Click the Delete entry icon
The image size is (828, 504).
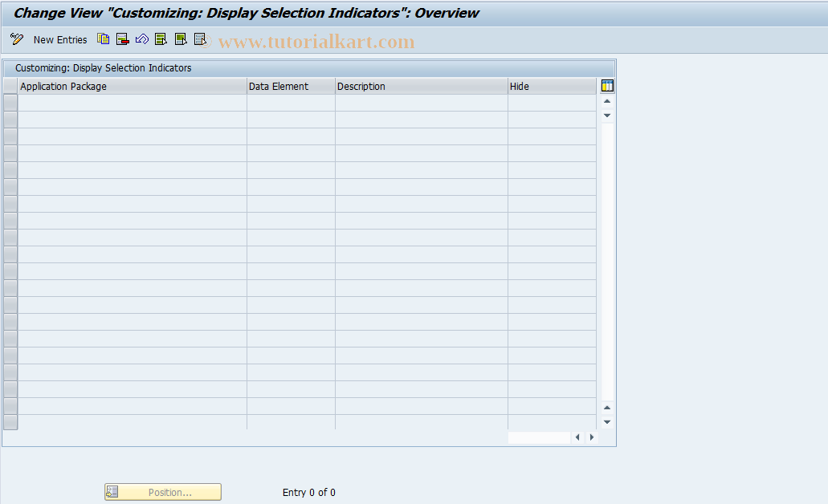(123, 39)
